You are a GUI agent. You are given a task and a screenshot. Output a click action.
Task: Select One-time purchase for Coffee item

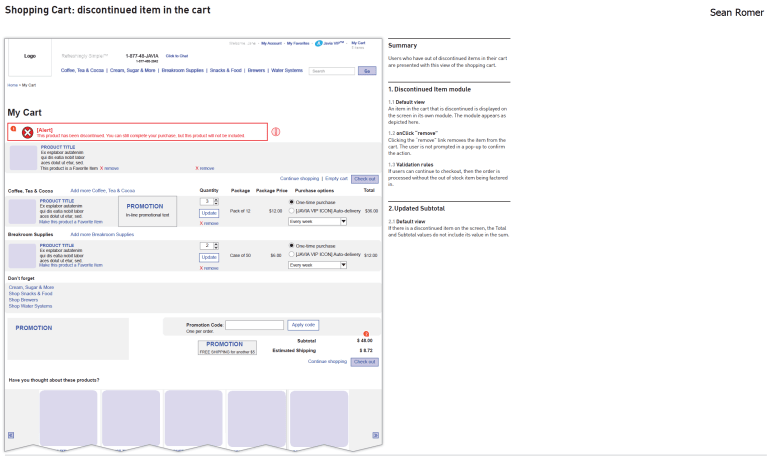point(291,202)
